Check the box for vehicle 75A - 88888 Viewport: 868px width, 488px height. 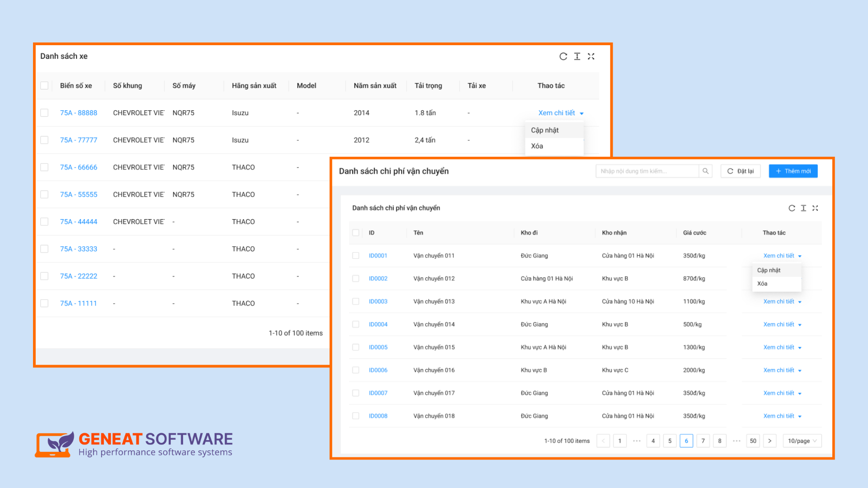[44, 113]
